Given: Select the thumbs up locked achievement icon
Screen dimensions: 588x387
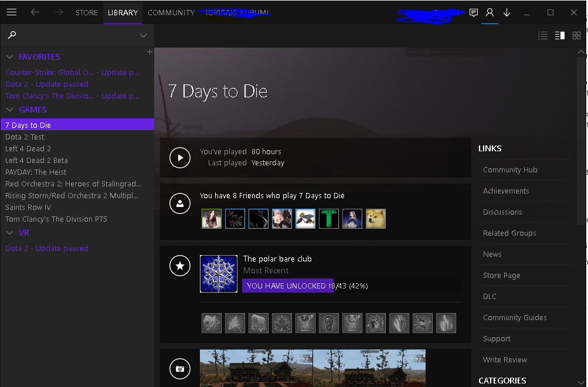Looking at the screenshot, I should pos(446,323).
